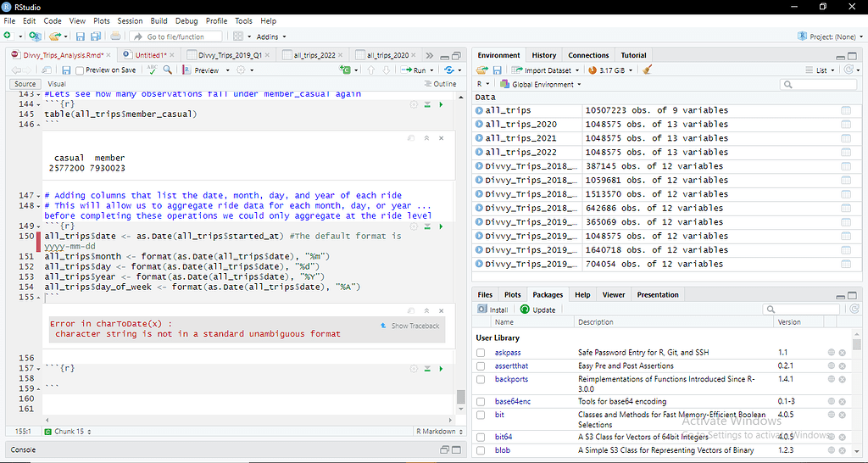Check the askpass package checkbox

[x=481, y=353]
